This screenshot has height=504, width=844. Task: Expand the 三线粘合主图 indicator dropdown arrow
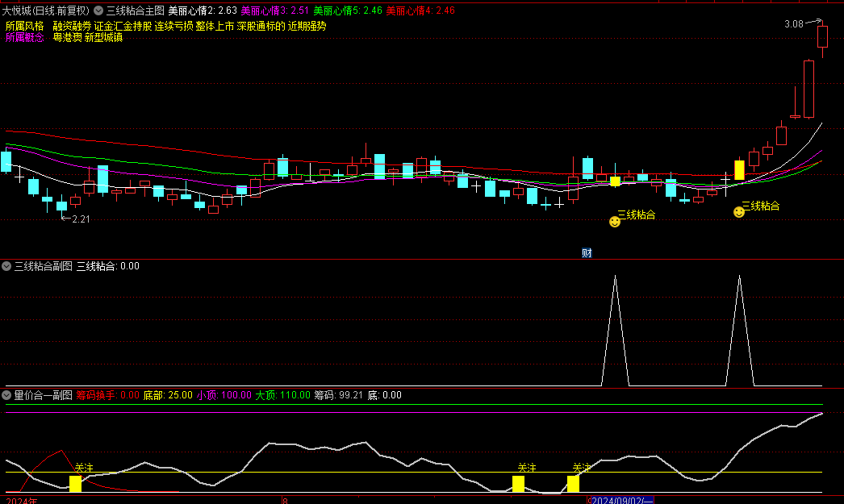(x=98, y=11)
